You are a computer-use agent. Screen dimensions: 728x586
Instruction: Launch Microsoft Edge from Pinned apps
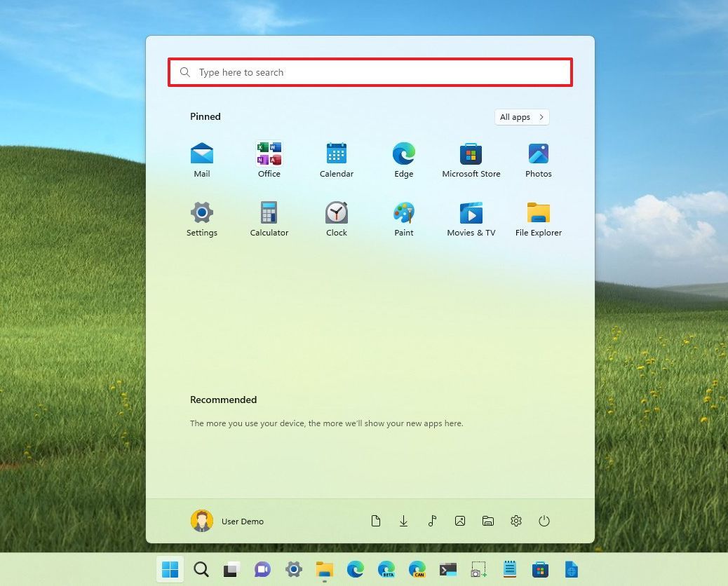pyautogui.click(x=404, y=158)
